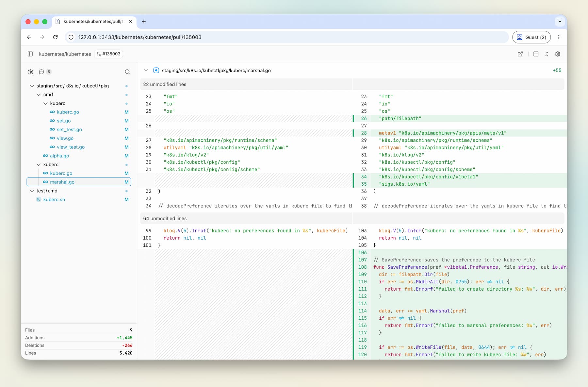Open kuberc.sh in file tree
Screen dimensions: 588x387
pyautogui.click(x=54, y=200)
